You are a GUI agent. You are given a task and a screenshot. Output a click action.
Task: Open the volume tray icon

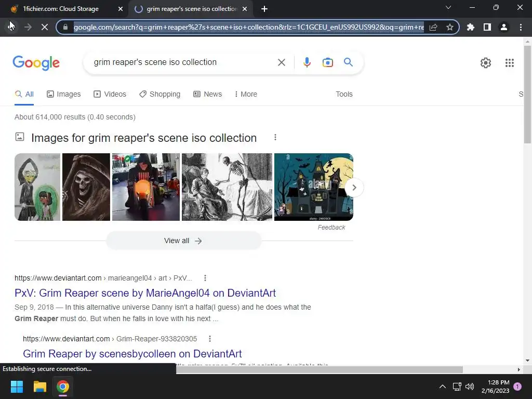pyautogui.click(x=470, y=387)
